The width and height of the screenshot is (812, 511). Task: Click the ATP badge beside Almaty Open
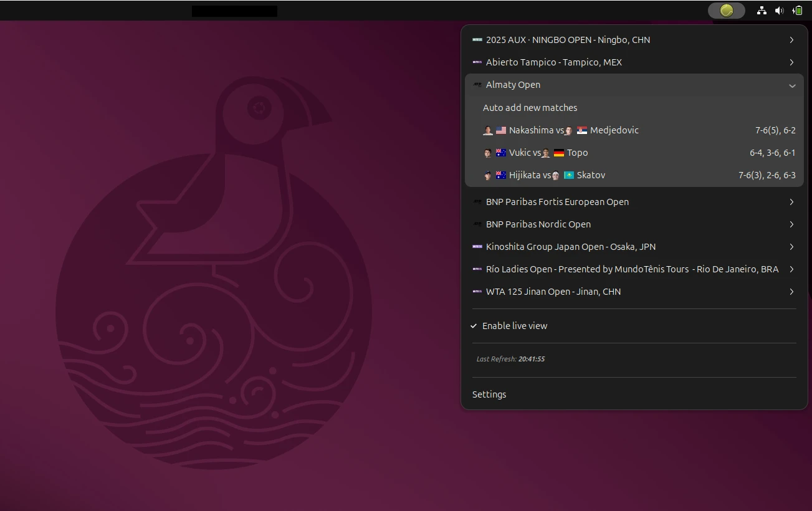point(477,85)
